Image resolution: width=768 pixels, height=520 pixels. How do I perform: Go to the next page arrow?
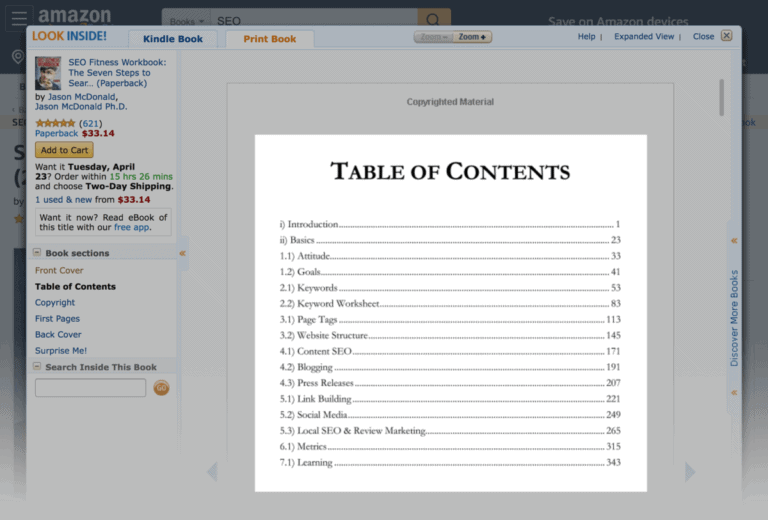690,472
